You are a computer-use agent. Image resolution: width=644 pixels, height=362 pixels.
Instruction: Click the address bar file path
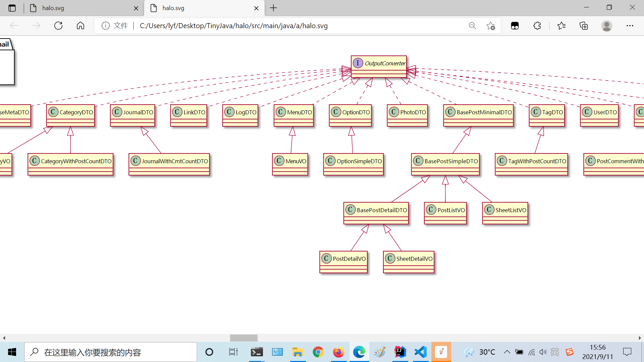[x=234, y=26]
